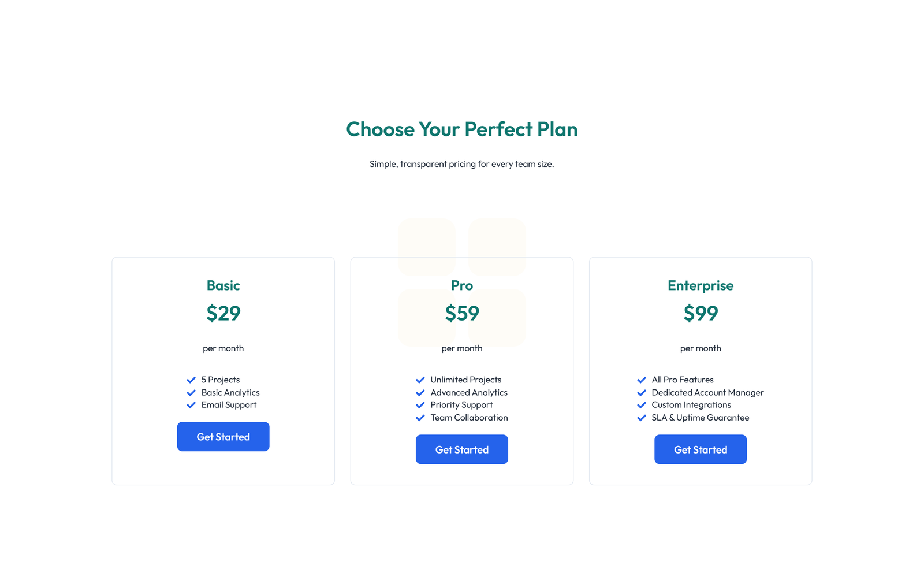Select the Enterprise plan heading
Image resolution: width=924 pixels, height=565 pixels.
click(x=700, y=285)
